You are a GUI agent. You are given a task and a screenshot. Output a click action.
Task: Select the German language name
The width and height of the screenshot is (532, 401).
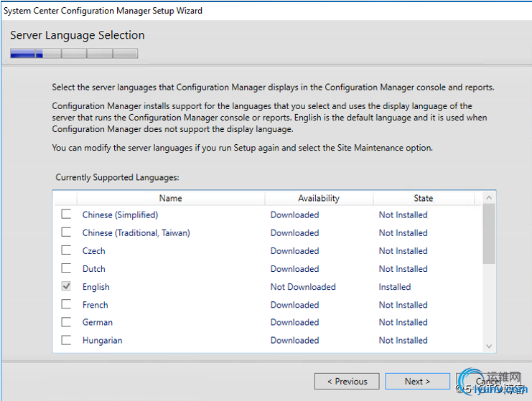98,322
